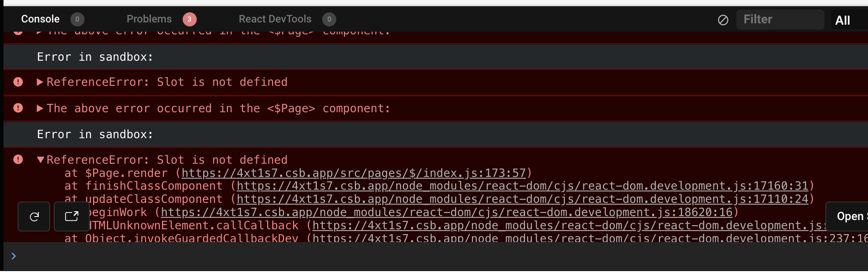Open the React DevTools tab
Viewport: 868px width, 279px height.
(275, 19)
